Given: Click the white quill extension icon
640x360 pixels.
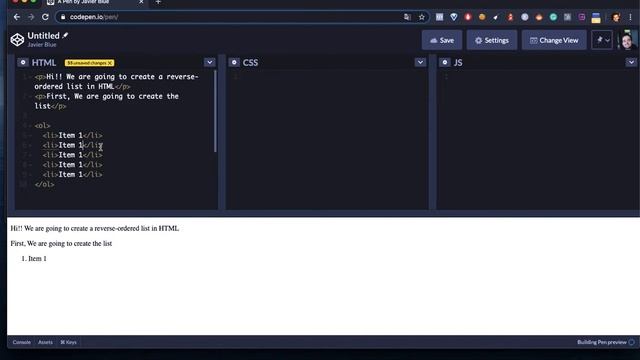Looking at the screenshot, I should pos(496,17).
